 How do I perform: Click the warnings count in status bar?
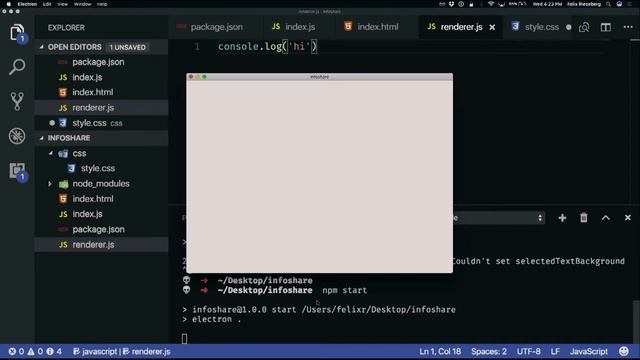pos(35,351)
